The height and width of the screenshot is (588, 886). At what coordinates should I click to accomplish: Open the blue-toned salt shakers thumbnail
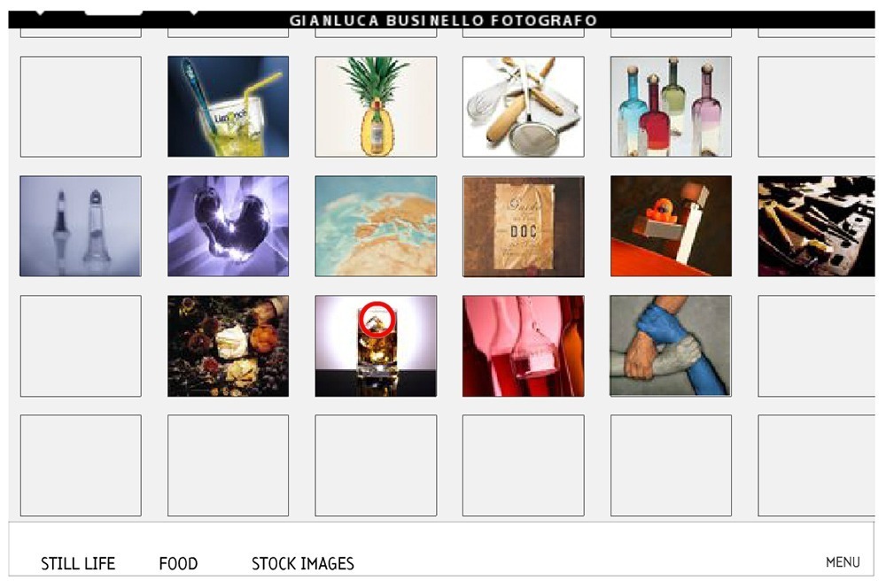click(81, 226)
